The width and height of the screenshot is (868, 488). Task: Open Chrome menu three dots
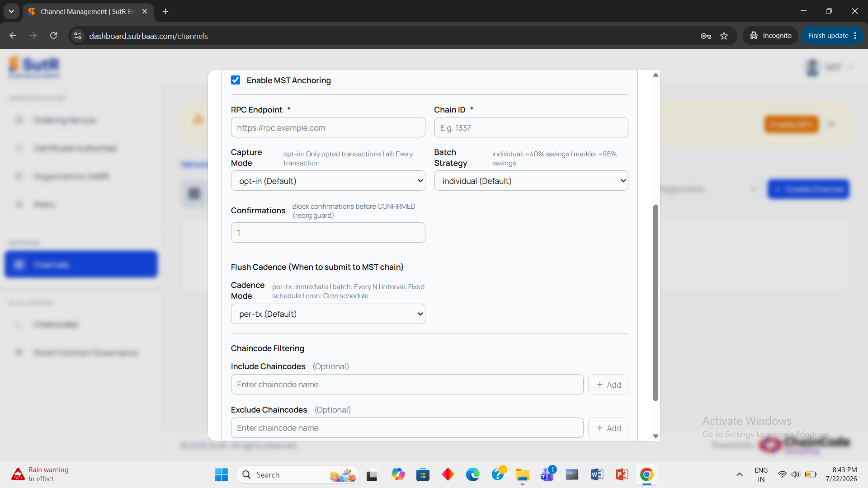click(855, 36)
